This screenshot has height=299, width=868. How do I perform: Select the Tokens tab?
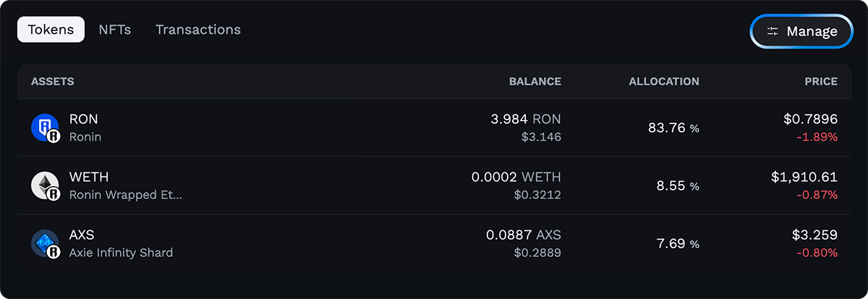51,30
